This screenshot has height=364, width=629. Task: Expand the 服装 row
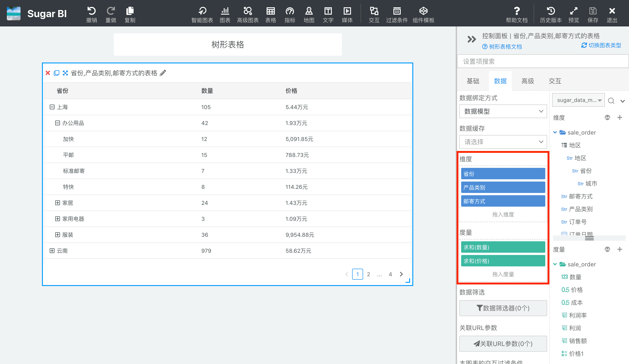[57, 235]
